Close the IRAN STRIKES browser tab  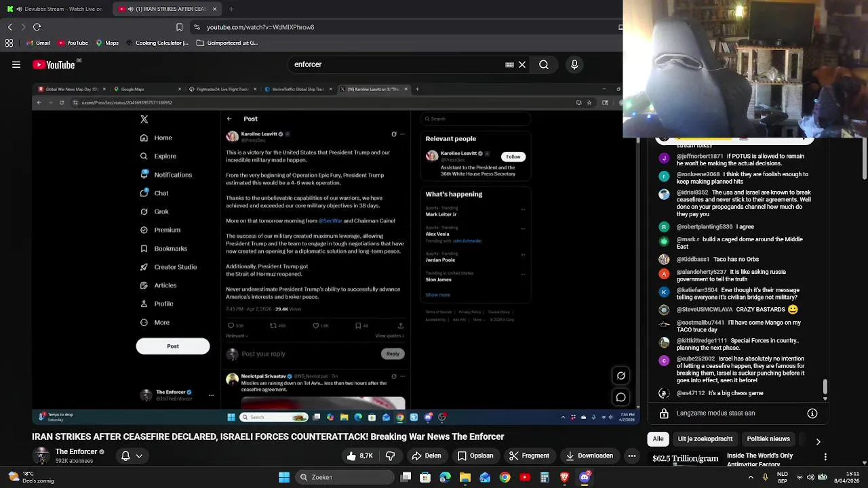coord(214,9)
